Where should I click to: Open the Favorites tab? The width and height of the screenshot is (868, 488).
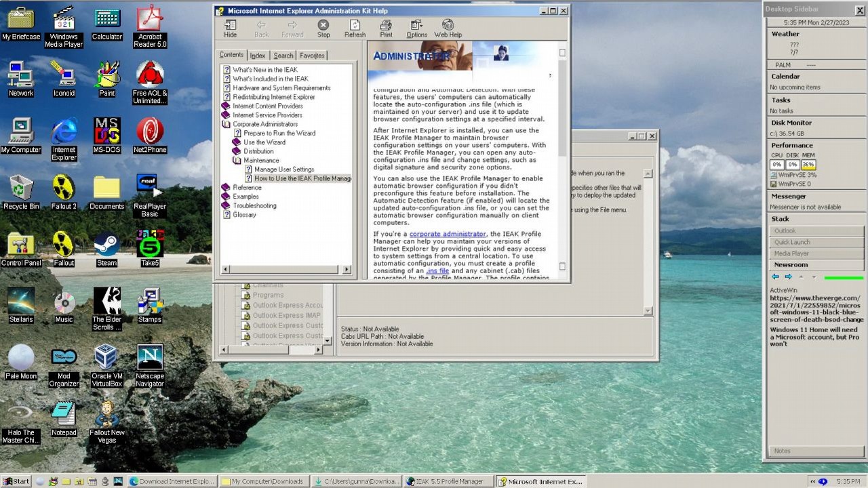(312, 56)
